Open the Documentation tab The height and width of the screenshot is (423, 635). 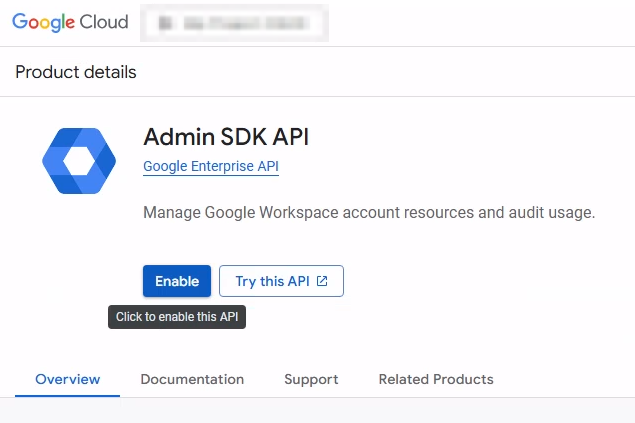(x=192, y=379)
